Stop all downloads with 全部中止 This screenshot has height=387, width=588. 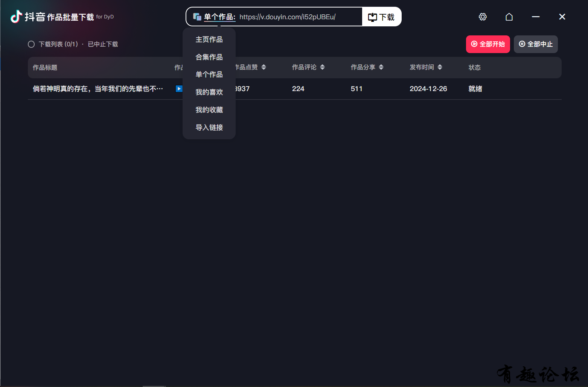coord(536,44)
